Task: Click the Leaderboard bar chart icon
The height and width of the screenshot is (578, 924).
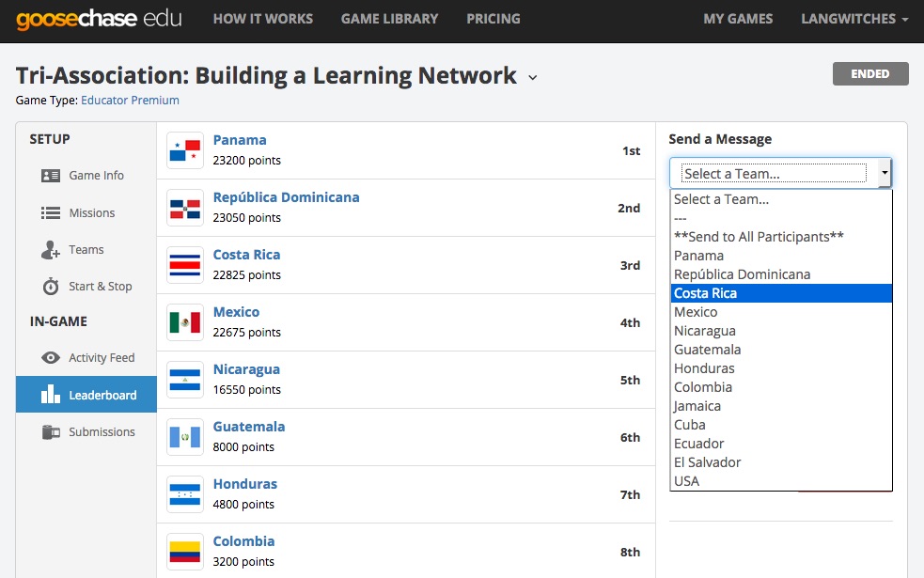Action: (51, 394)
